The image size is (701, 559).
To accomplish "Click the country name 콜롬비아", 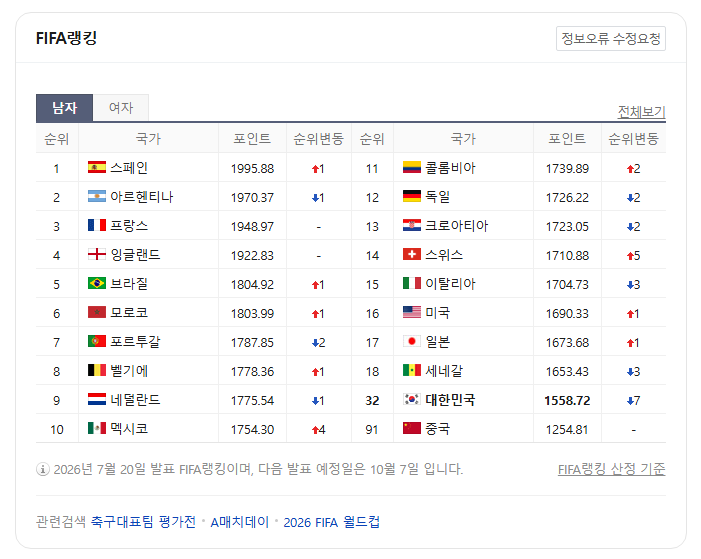I will [450, 168].
